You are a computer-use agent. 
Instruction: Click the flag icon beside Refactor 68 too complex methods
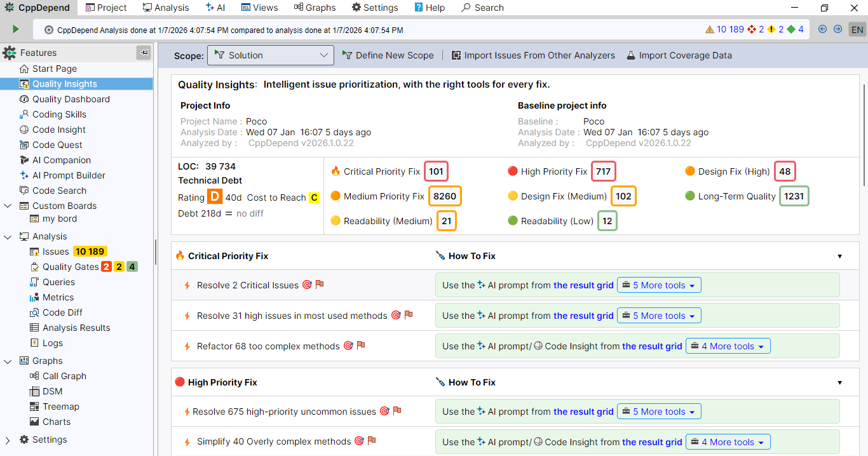(x=361, y=345)
